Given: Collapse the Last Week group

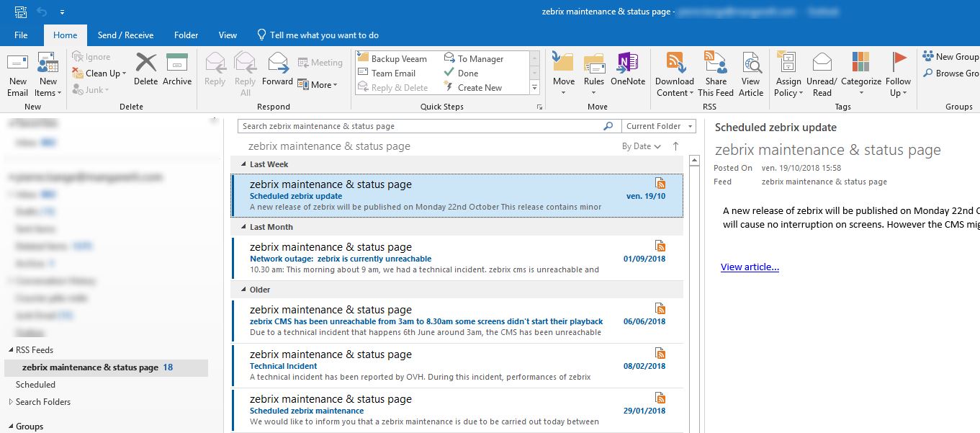Looking at the screenshot, I should tap(243, 164).
